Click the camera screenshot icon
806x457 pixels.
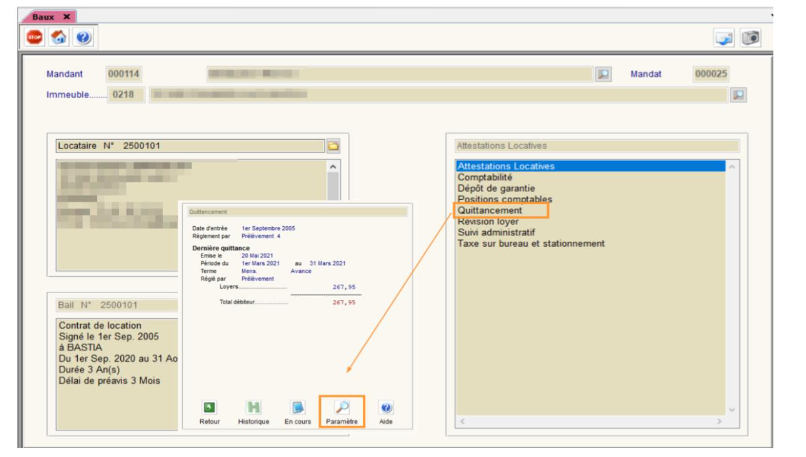pos(750,37)
